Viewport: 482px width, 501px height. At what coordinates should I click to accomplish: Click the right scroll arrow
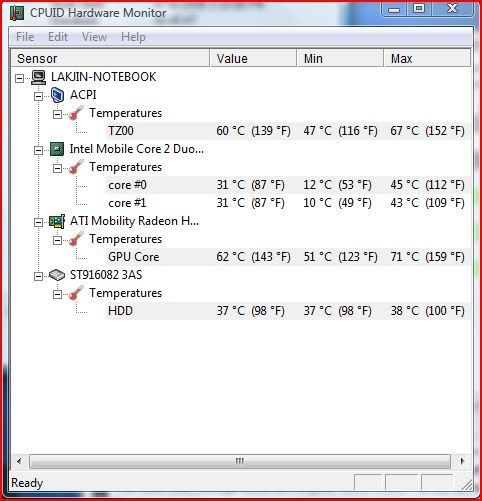[462, 462]
